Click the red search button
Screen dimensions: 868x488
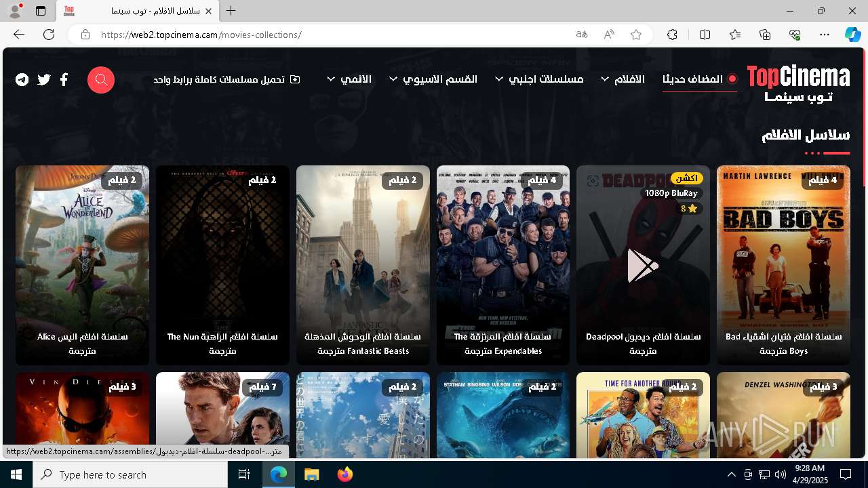tap(101, 80)
